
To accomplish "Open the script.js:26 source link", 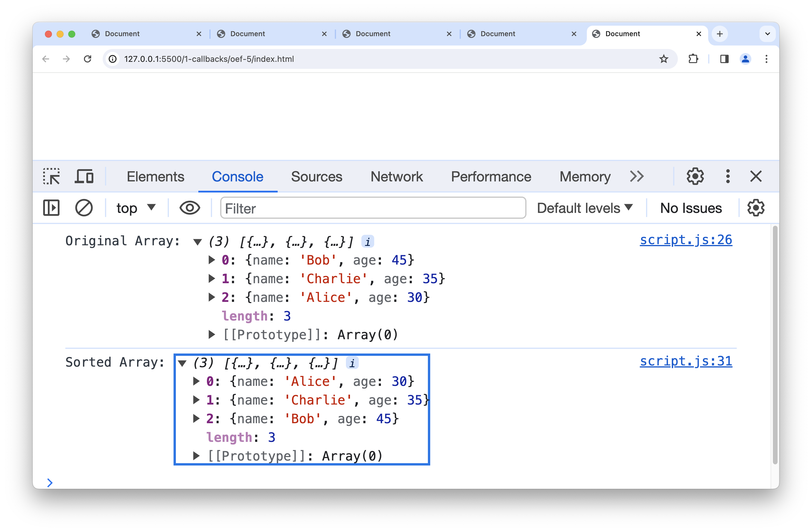I will point(685,240).
